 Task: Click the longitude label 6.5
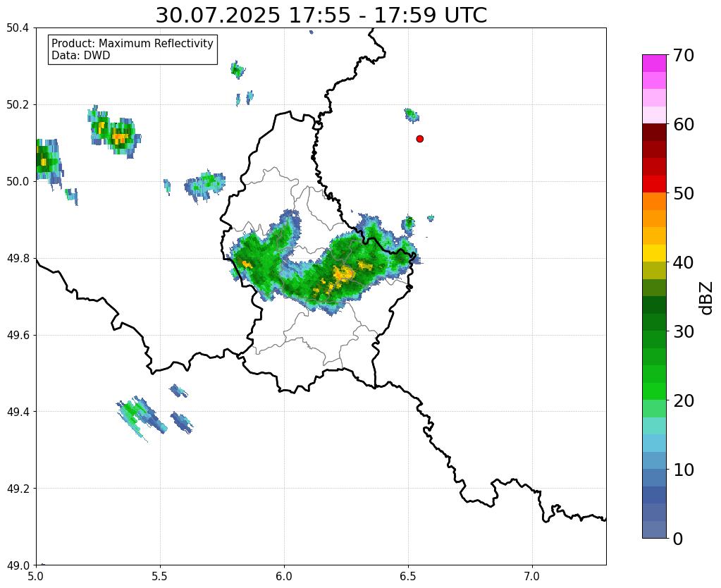[408, 577]
